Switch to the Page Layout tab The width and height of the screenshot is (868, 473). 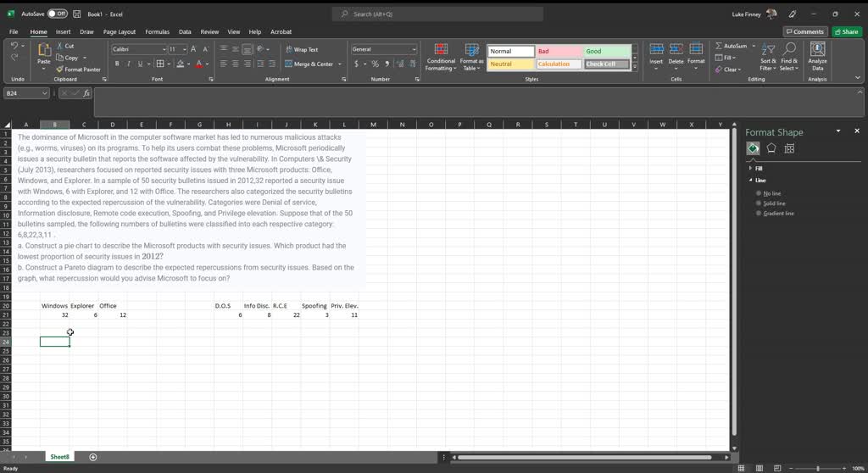(120, 32)
